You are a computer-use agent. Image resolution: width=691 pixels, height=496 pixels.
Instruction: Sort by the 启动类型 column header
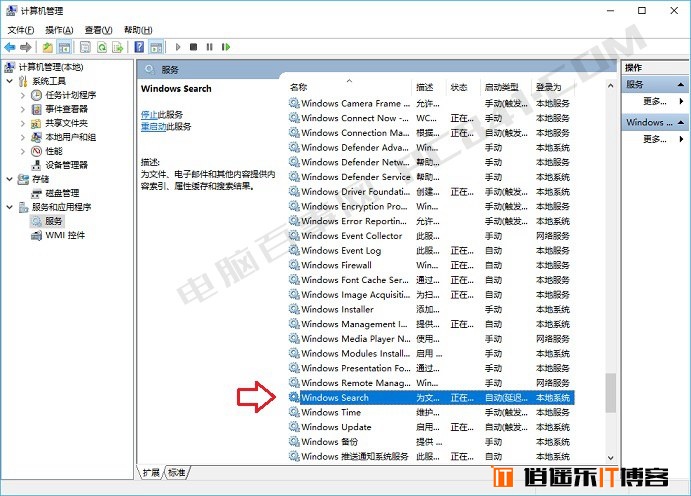505,87
